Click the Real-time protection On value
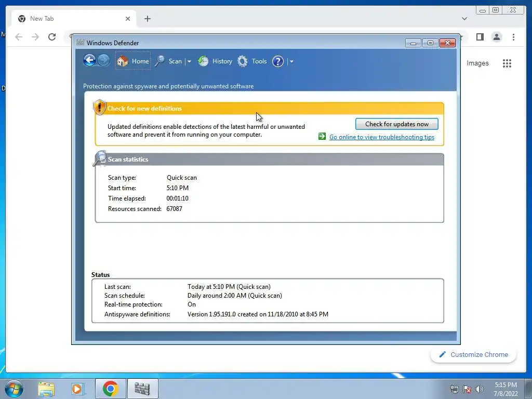 [x=191, y=304]
